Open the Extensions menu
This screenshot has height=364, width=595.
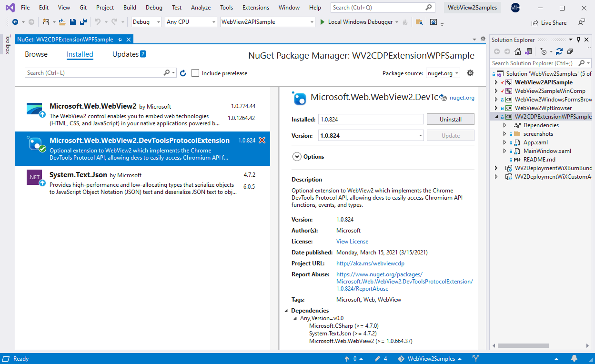click(255, 7)
